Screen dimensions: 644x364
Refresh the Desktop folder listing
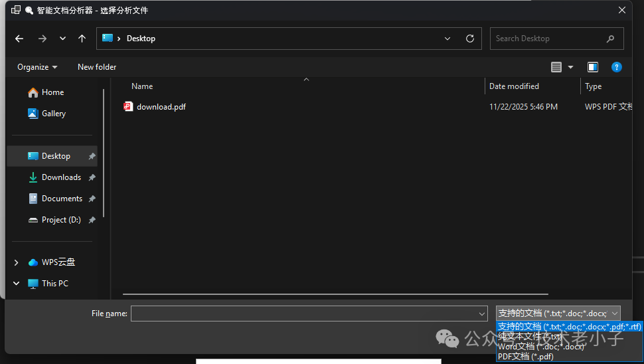[x=470, y=39]
